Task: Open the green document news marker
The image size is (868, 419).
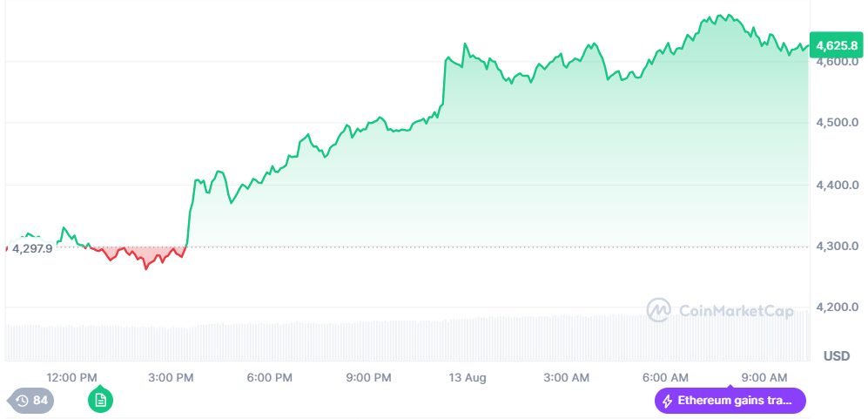Action: (100, 401)
